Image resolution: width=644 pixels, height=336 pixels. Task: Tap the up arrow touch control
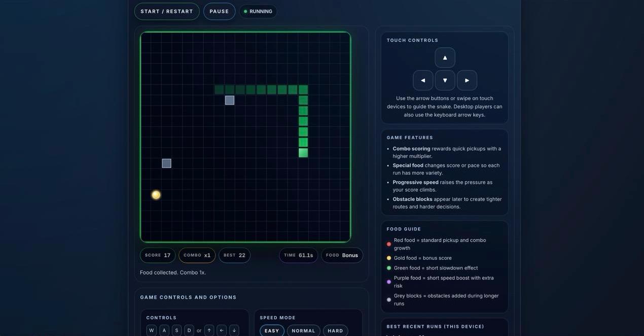[x=445, y=58]
